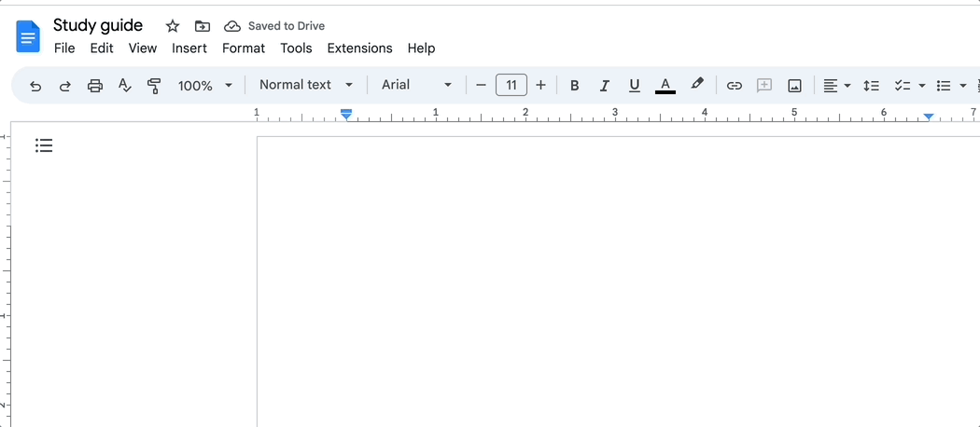Click the text align icon
The height and width of the screenshot is (427, 980).
tap(830, 86)
